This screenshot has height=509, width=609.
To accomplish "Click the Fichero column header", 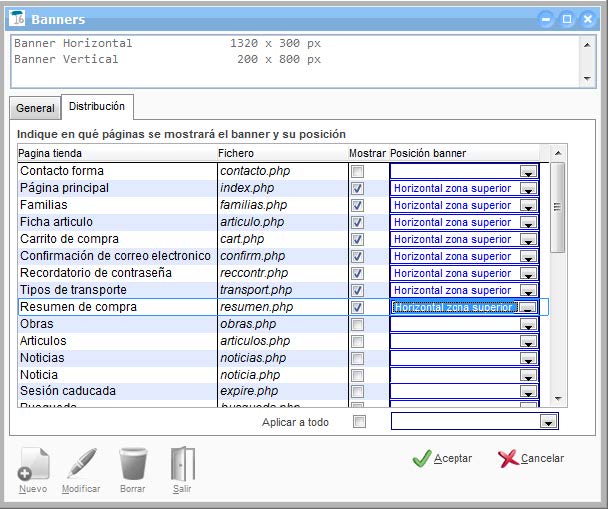I will (x=282, y=153).
